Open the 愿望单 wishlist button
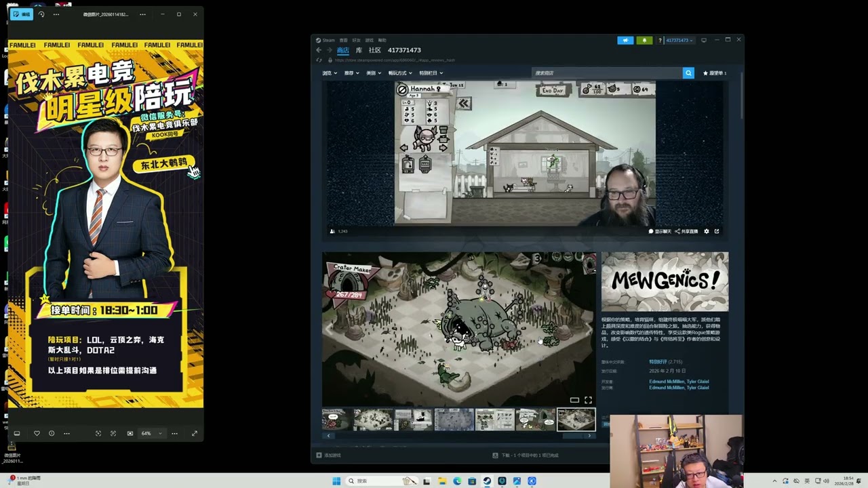868x488 pixels. pyautogui.click(x=715, y=73)
